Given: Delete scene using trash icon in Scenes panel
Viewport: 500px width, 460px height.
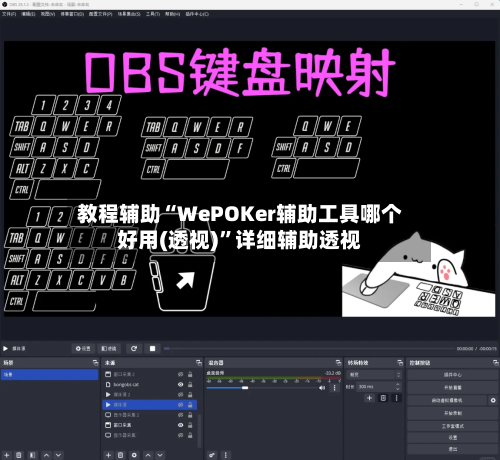Looking at the screenshot, I should pos(19,455).
